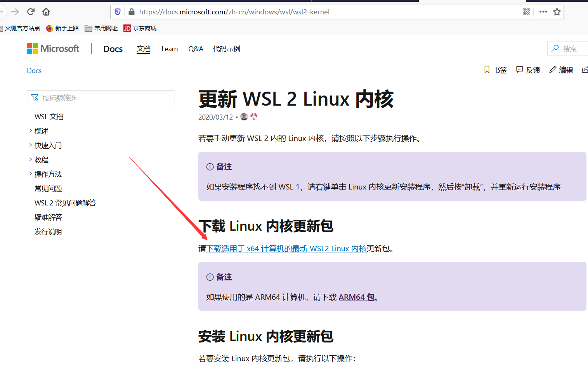
Task: Open the browser home page
Action: (x=46, y=12)
